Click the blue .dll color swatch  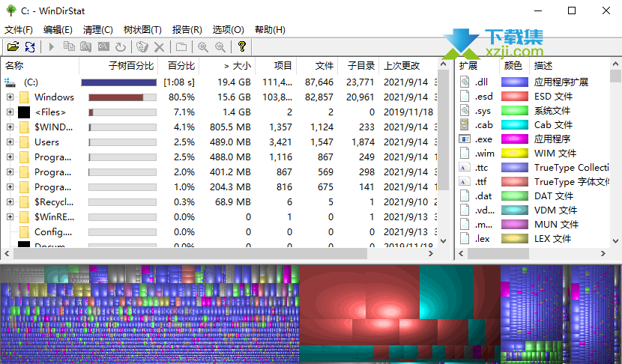pos(515,82)
